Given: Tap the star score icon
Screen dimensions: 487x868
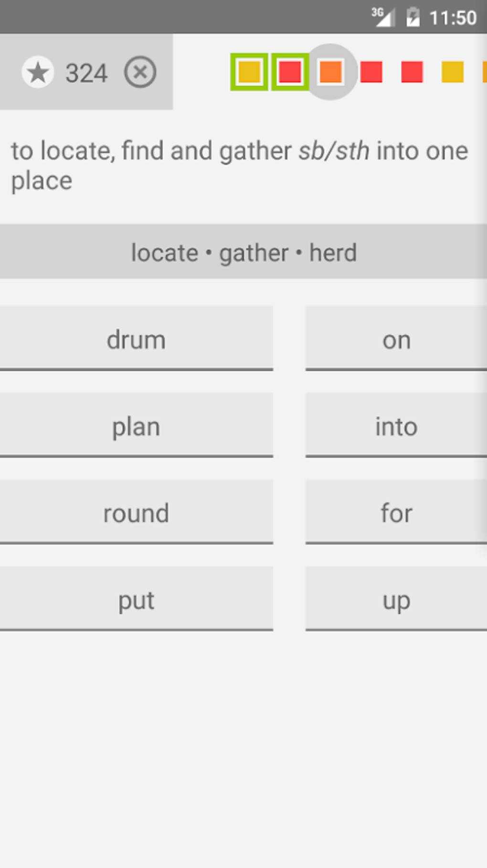Looking at the screenshot, I should tap(38, 73).
